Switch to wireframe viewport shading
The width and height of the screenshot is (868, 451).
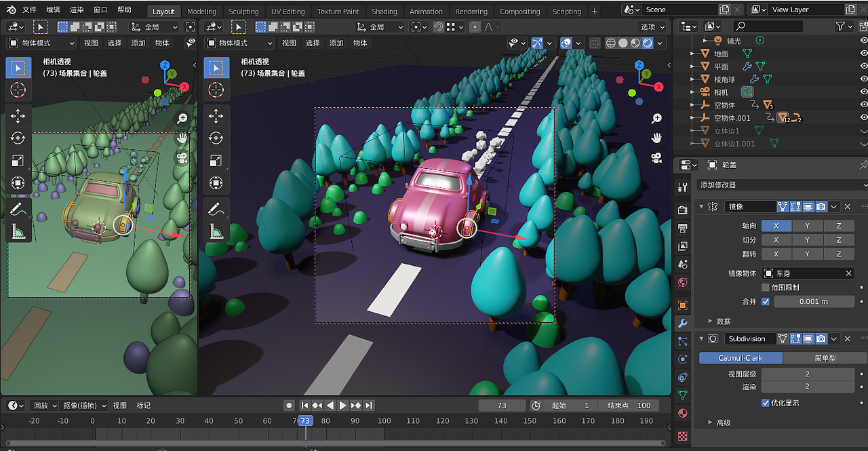point(611,43)
